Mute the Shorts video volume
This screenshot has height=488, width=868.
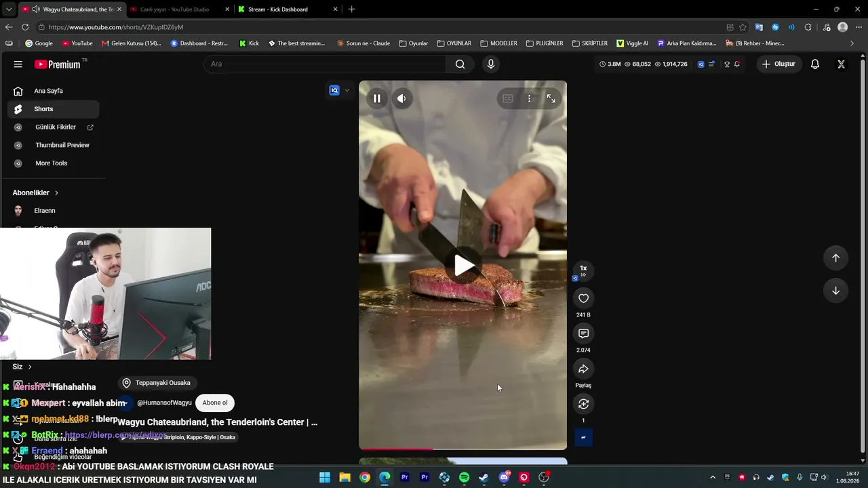(x=401, y=98)
